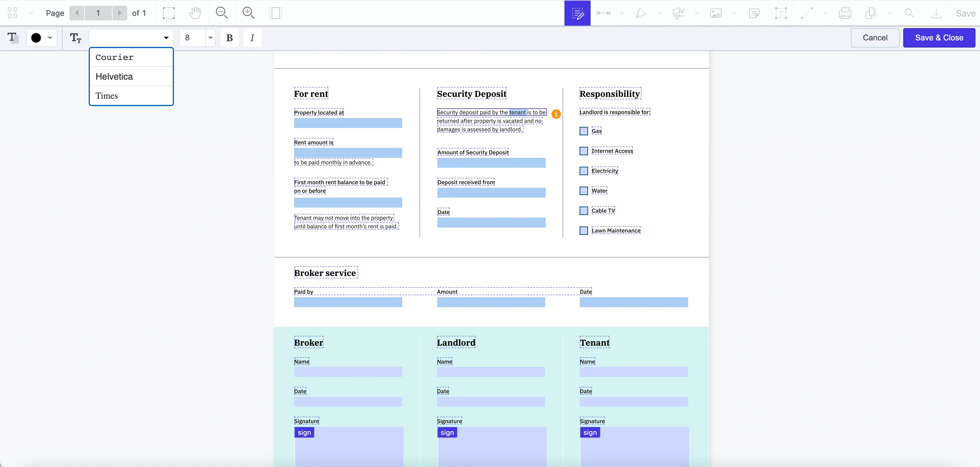Click the print icon
980x467 pixels.
(x=845, y=13)
